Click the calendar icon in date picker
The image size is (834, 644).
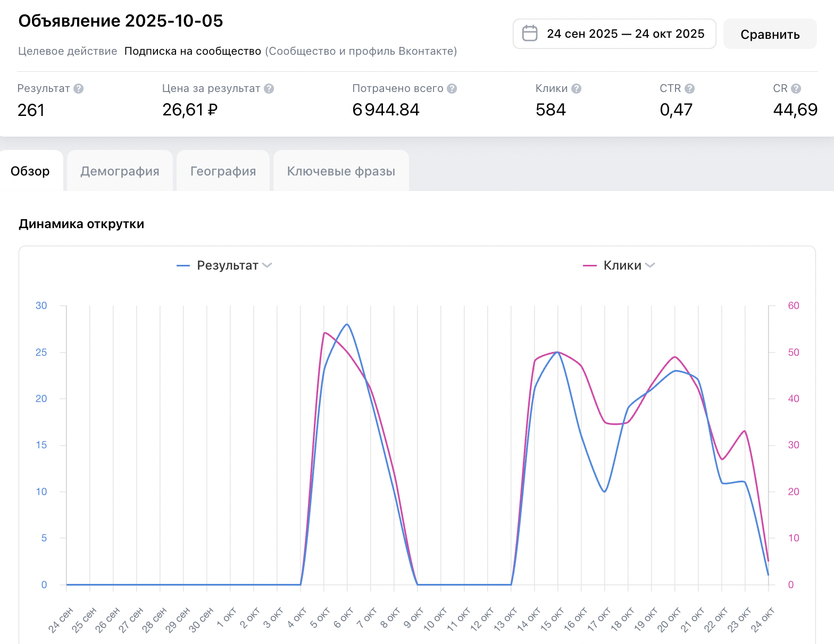click(530, 34)
